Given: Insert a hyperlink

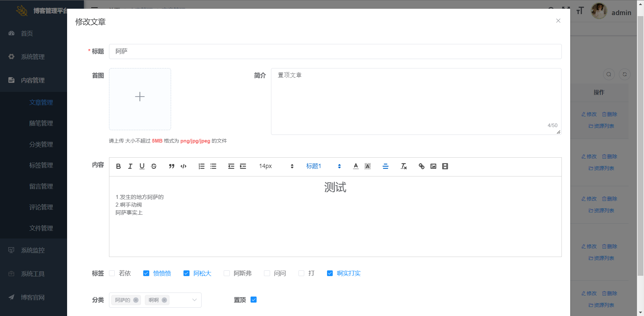Looking at the screenshot, I should (422, 166).
